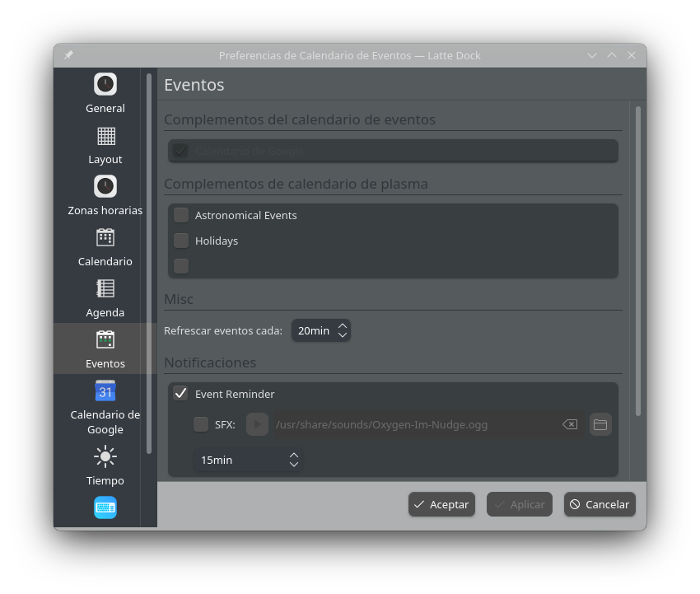Viewport: 700px width, 594px height.
Task: Minimize the preferences window
Action: [x=592, y=55]
